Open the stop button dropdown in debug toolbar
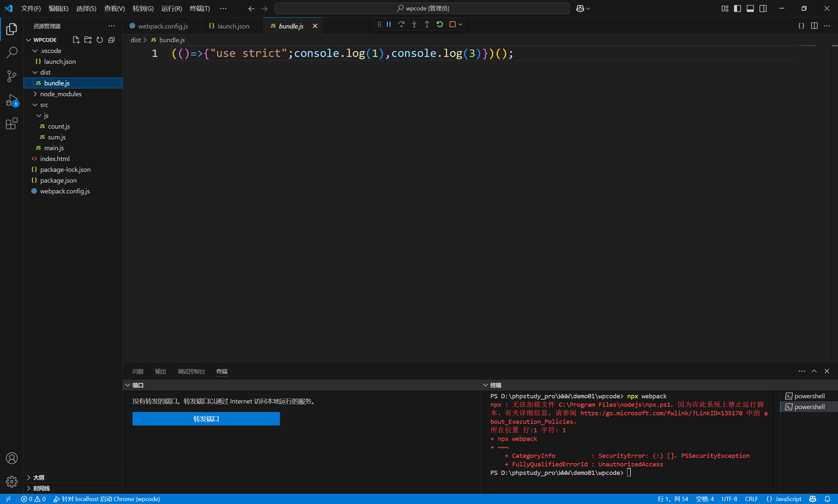This screenshot has height=504, width=838. click(460, 24)
